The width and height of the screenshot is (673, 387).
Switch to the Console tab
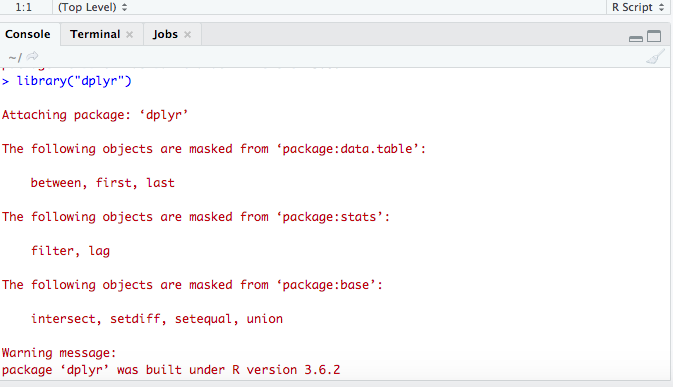click(28, 34)
